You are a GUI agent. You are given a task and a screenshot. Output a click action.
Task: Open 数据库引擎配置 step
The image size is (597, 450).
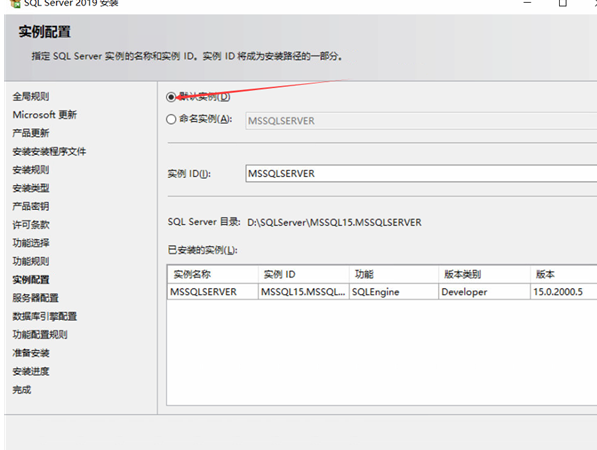(x=45, y=316)
